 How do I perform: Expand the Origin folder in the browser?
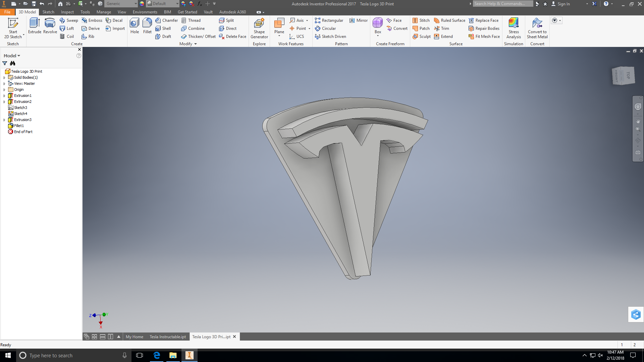click(4, 89)
